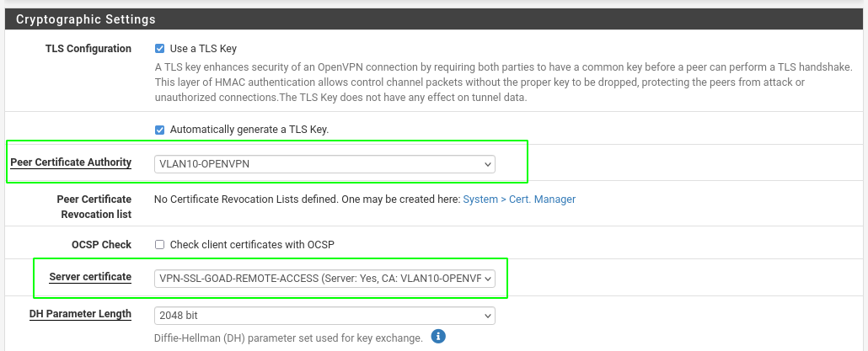Image resolution: width=868 pixels, height=351 pixels.
Task: Toggle the Use a TLS Key checkbox
Action: pyautogui.click(x=159, y=49)
